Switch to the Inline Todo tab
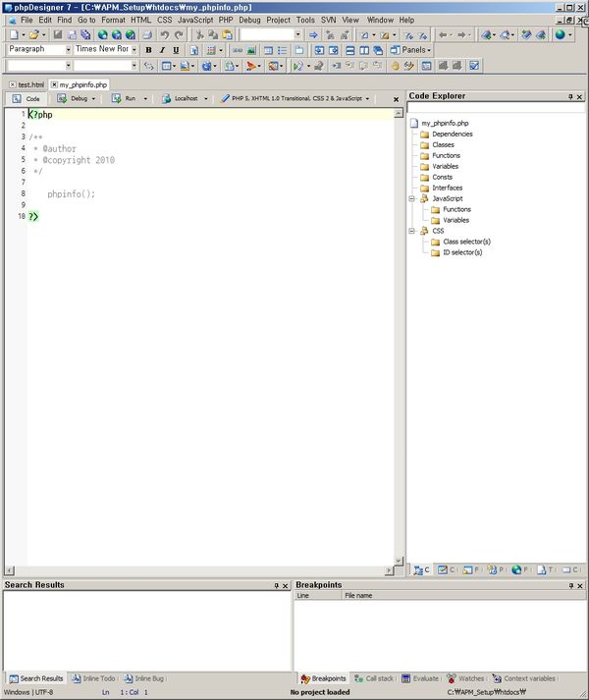Screen dimensions: 589x700 pos(94,678)
